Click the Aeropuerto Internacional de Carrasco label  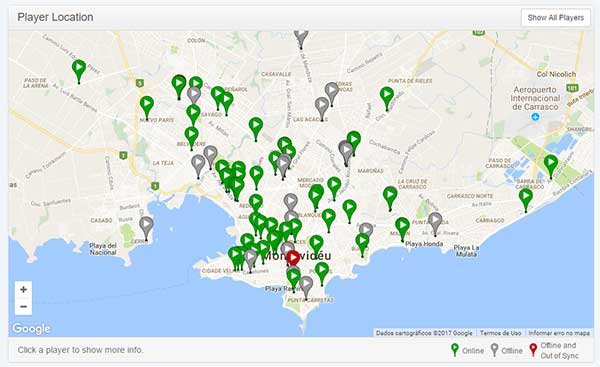535,98
